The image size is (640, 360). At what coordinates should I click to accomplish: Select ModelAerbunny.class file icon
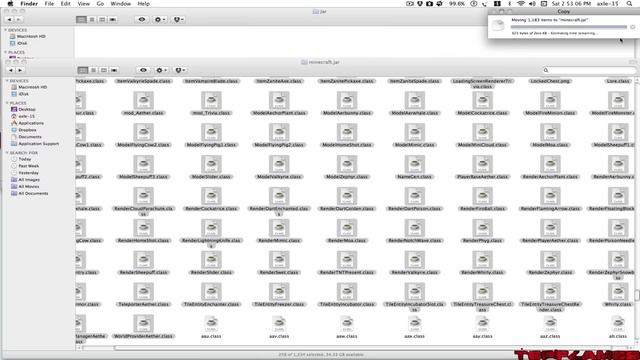point(347,101)
